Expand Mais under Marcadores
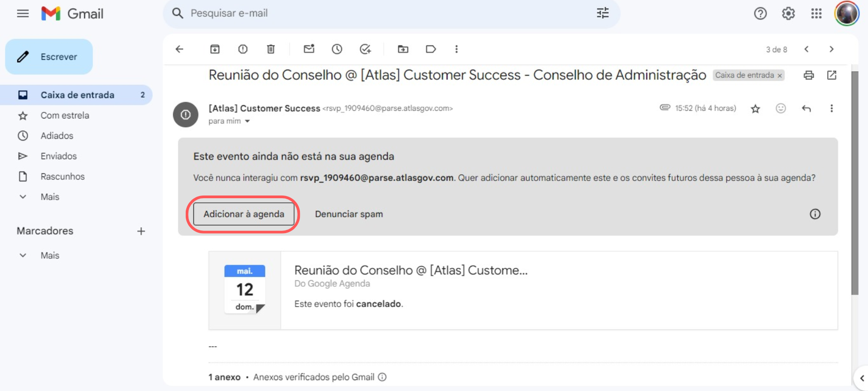 click(50, 255)
